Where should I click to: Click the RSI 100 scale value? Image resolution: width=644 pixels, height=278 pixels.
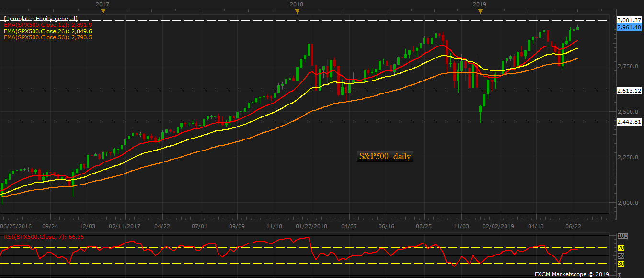[x=622, y=237]
